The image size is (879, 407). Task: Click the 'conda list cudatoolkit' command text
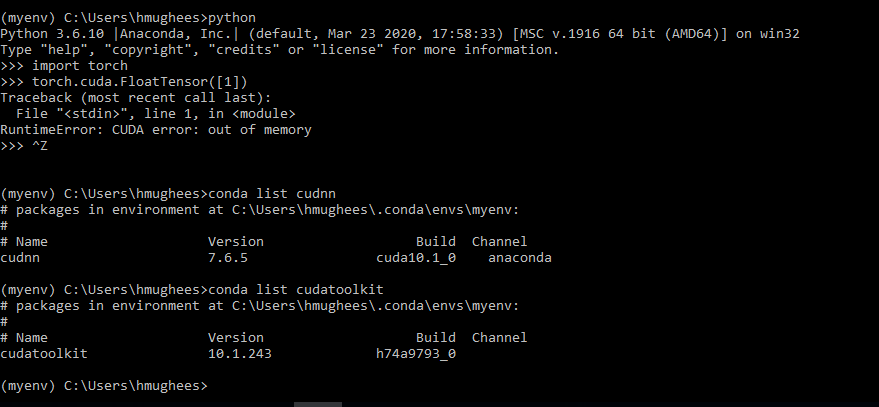point(296,290)
